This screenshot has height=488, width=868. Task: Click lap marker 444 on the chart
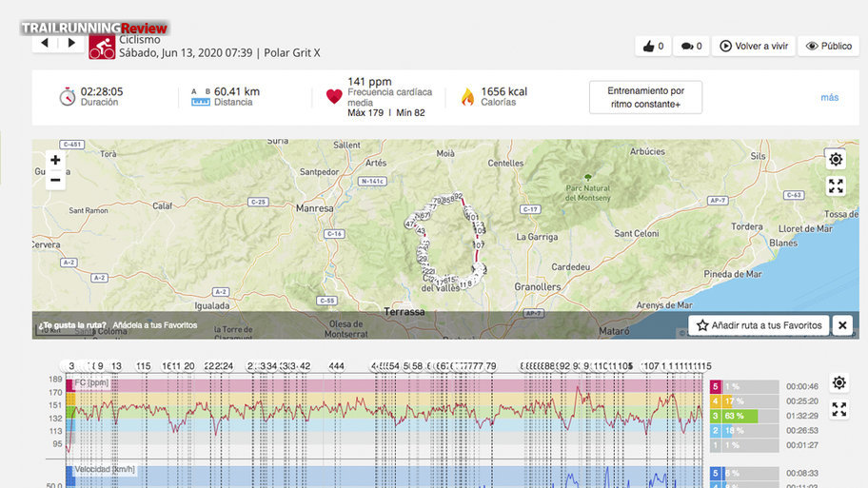click(337, 366)
